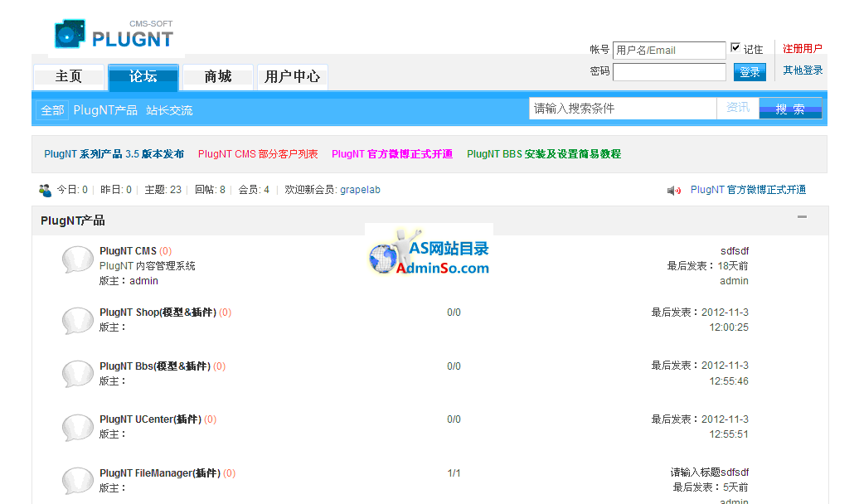Click the 登录 login button
Screen dimensions: 859x504
coord(750,72)
